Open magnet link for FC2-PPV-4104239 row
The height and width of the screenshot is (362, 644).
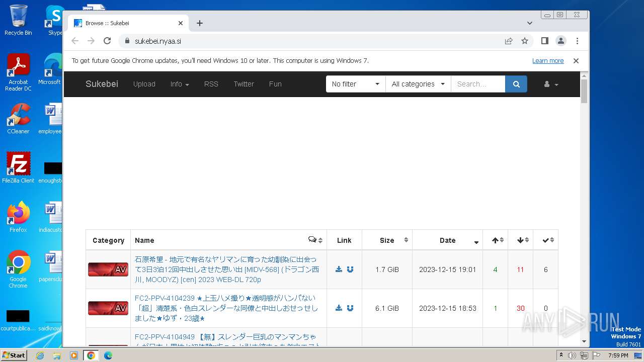coord(350,308)
